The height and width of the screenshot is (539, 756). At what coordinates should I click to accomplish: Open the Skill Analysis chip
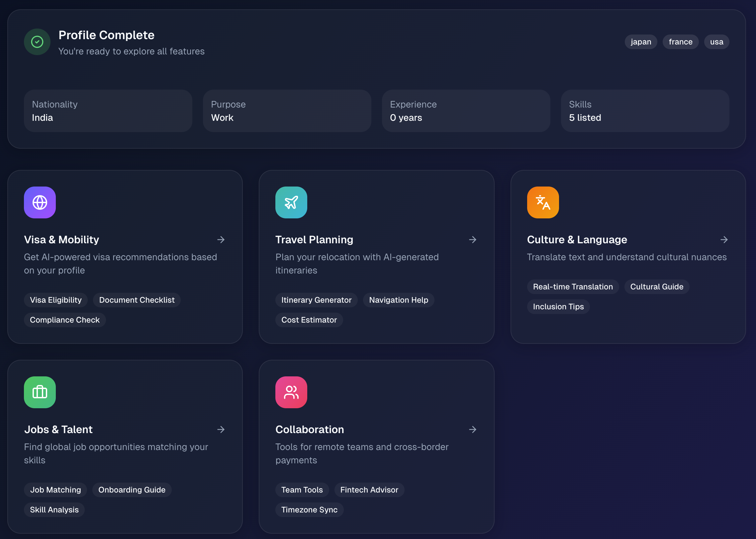click(x=54, y=510)
